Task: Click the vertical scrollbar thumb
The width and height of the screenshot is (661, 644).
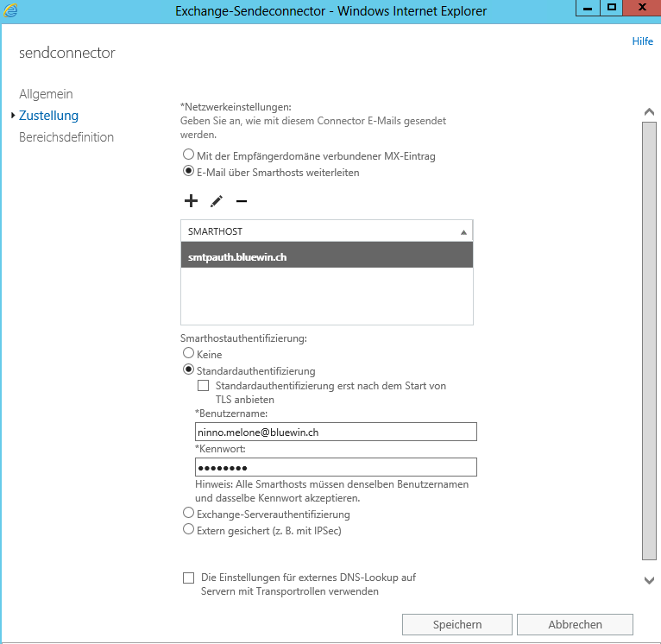Action: tap(649, 341)
